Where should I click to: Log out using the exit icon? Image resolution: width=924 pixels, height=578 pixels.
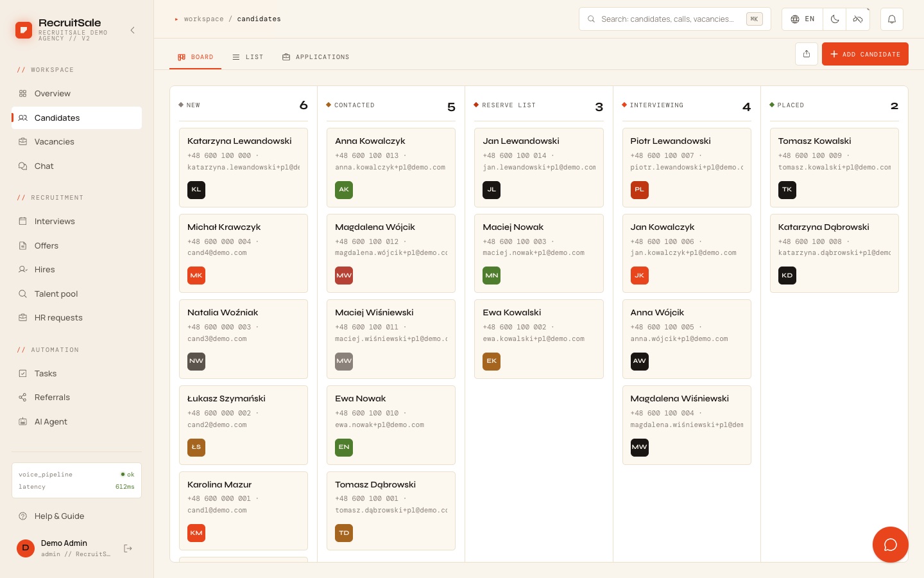(128, 548)
